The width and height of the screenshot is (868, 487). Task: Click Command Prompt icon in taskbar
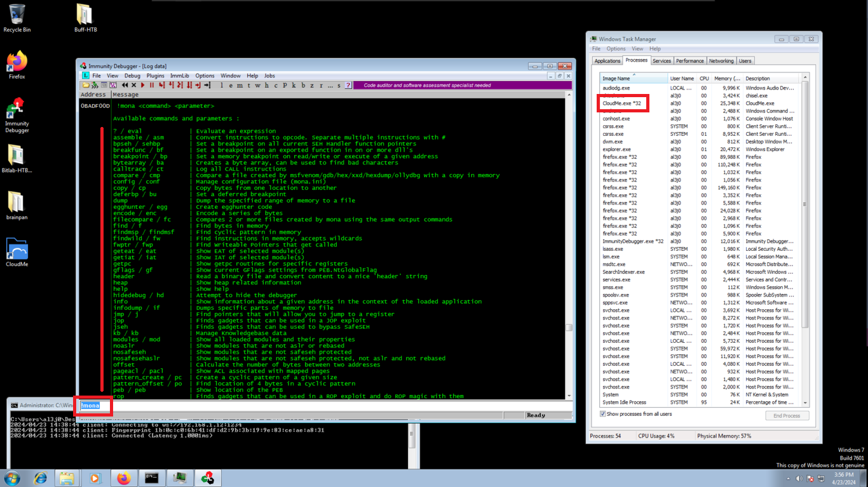[151, 477]
